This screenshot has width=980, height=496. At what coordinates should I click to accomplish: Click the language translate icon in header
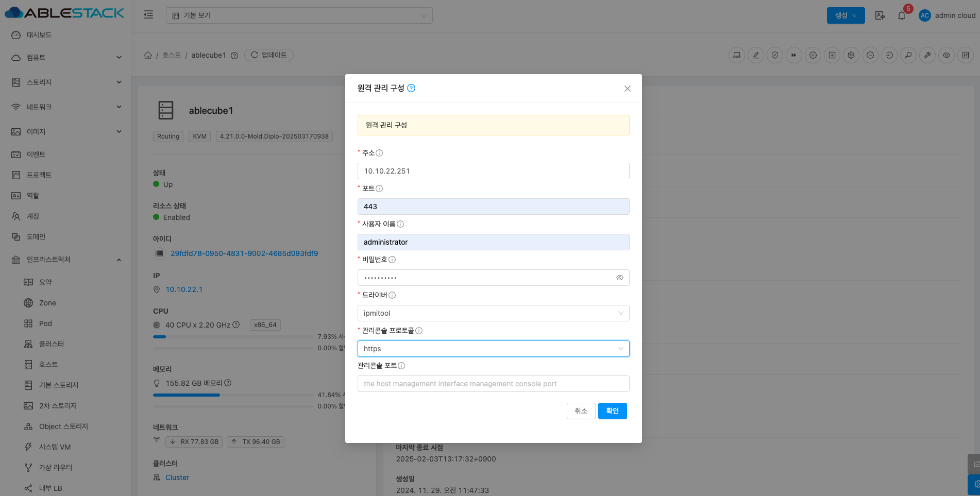(x=880, y=15)
